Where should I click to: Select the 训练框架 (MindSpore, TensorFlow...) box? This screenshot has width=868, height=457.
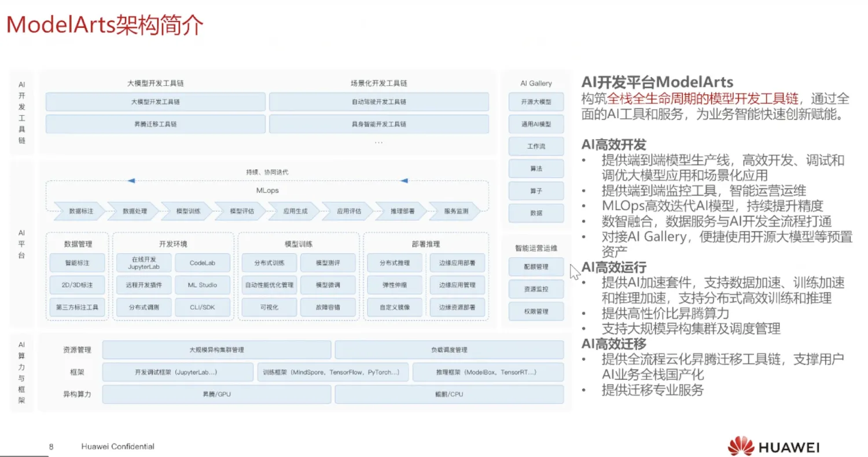point(333,372)
